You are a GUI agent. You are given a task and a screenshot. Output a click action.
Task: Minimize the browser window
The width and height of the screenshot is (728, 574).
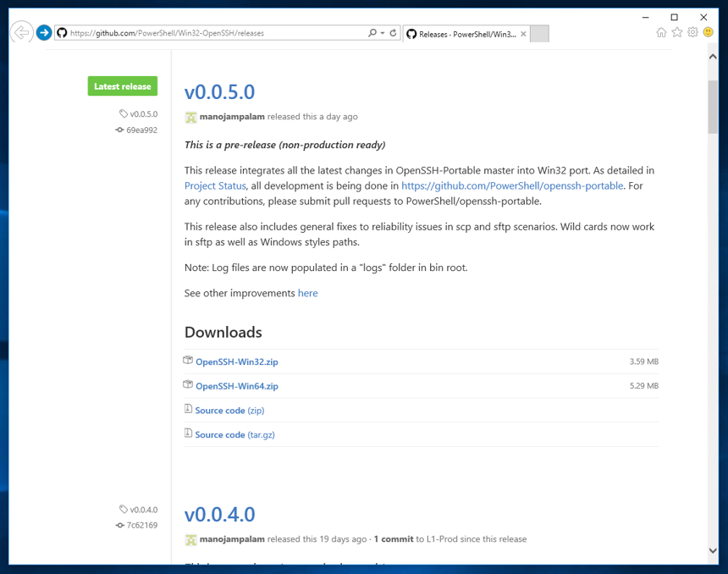coord(645,17)
